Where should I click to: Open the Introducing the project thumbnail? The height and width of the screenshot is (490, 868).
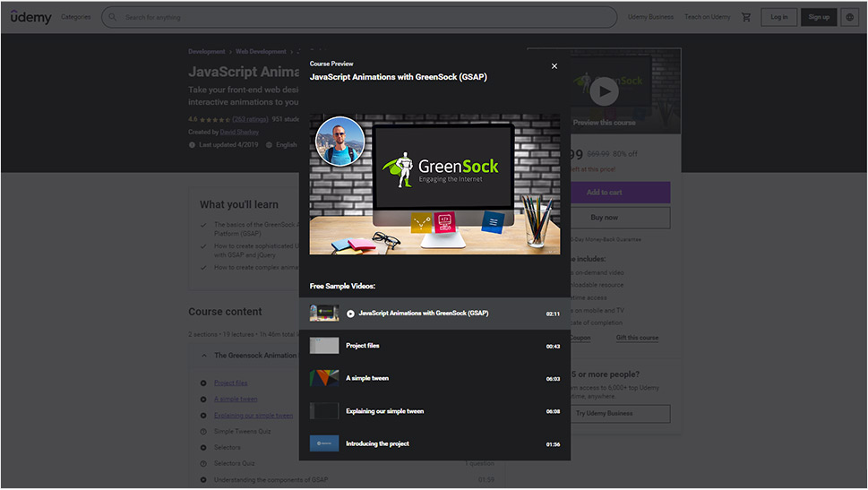pyautogui.click(x=324, y=444)
